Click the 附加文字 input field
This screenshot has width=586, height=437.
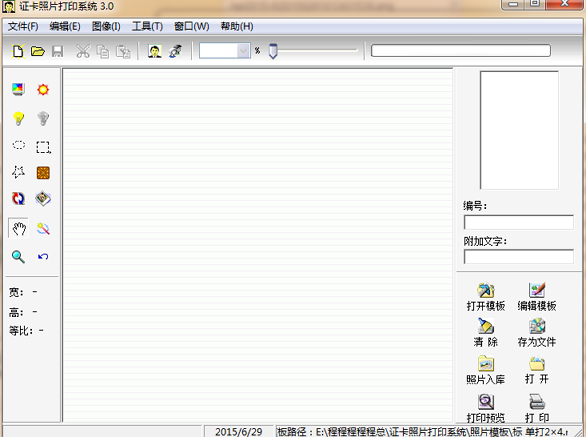pyautogui.click(x=519, y=257)
